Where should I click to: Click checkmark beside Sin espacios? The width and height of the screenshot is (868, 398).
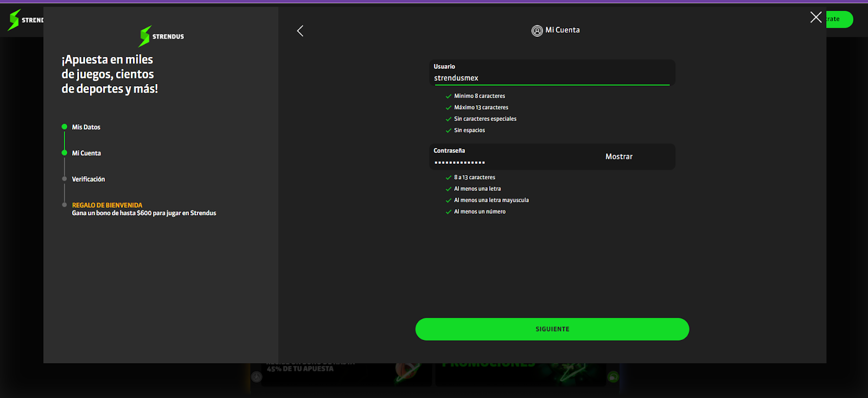[x=449, y=131]
